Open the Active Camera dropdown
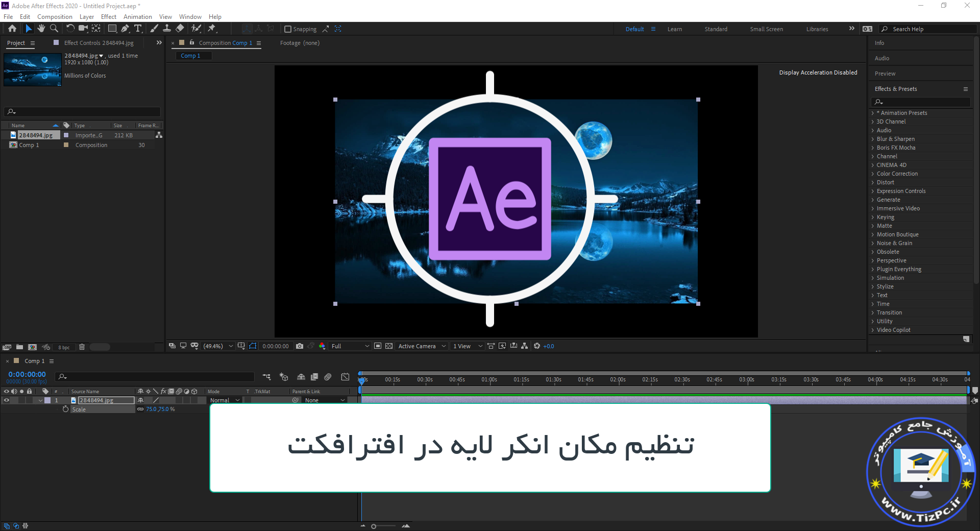The image size is (980, 531). pos(422,346)
